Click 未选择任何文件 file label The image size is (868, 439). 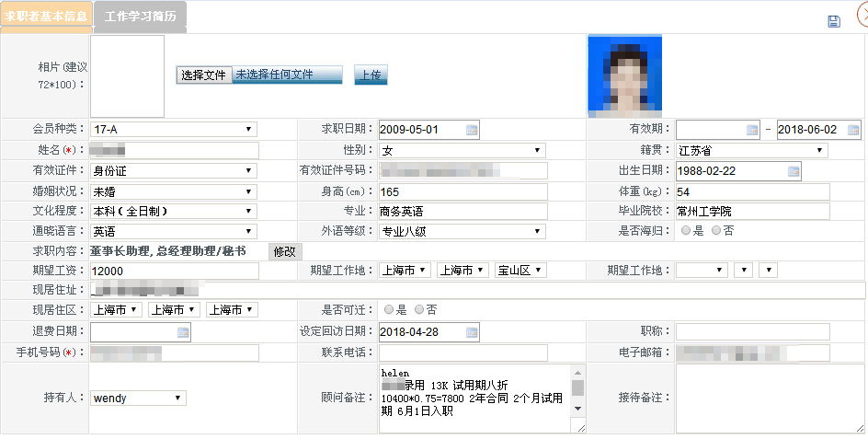pos(274,75)
